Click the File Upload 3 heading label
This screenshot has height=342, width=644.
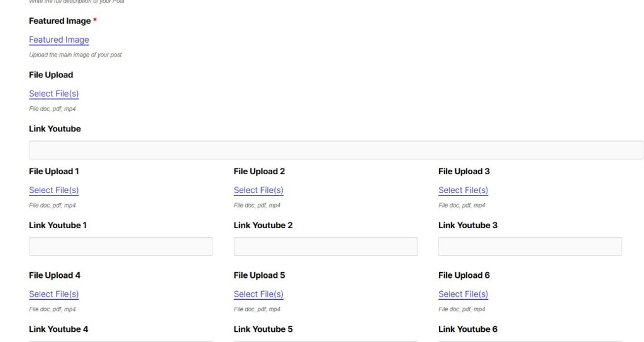[x=464, y=171]
